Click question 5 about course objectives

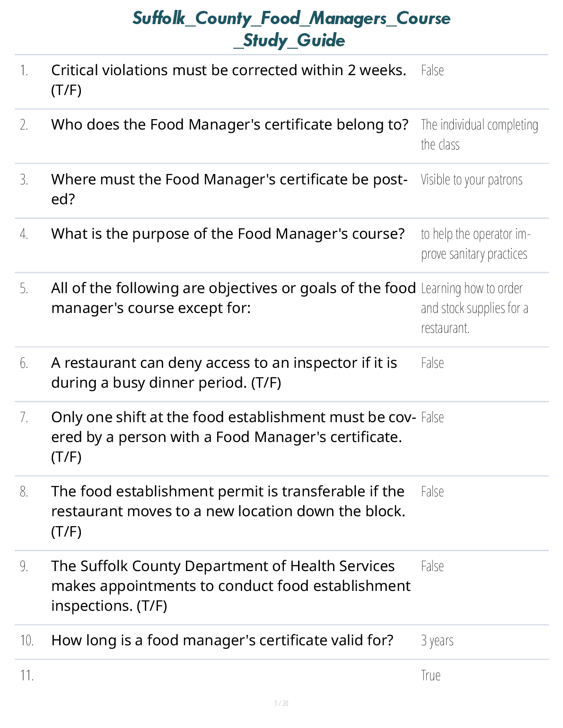233,298
